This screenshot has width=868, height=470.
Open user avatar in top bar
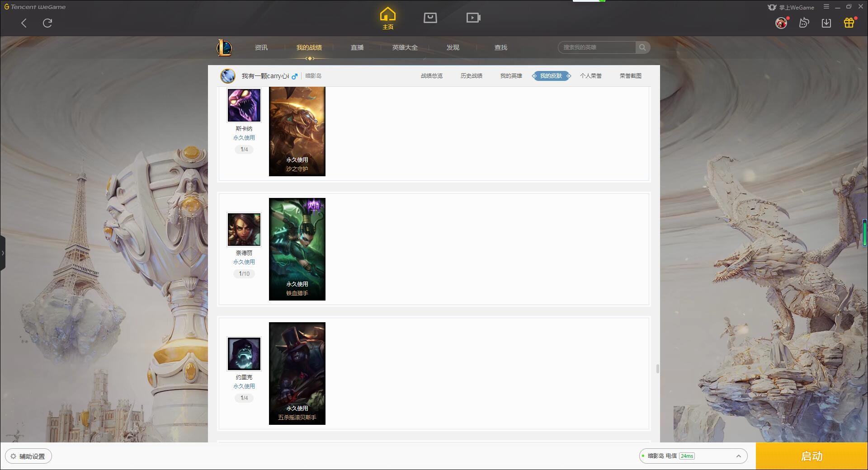point(781,23)
